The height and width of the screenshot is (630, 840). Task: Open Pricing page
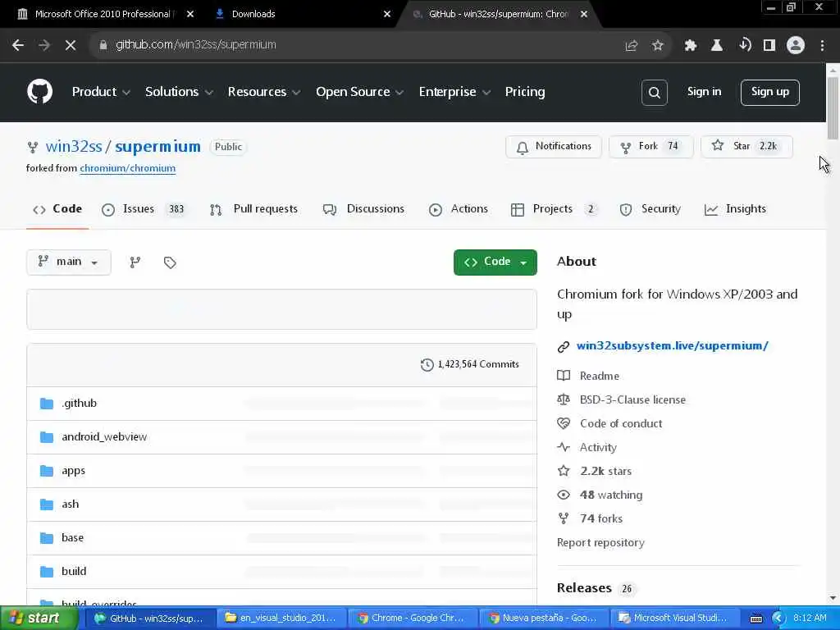click(x=524, y=92)
